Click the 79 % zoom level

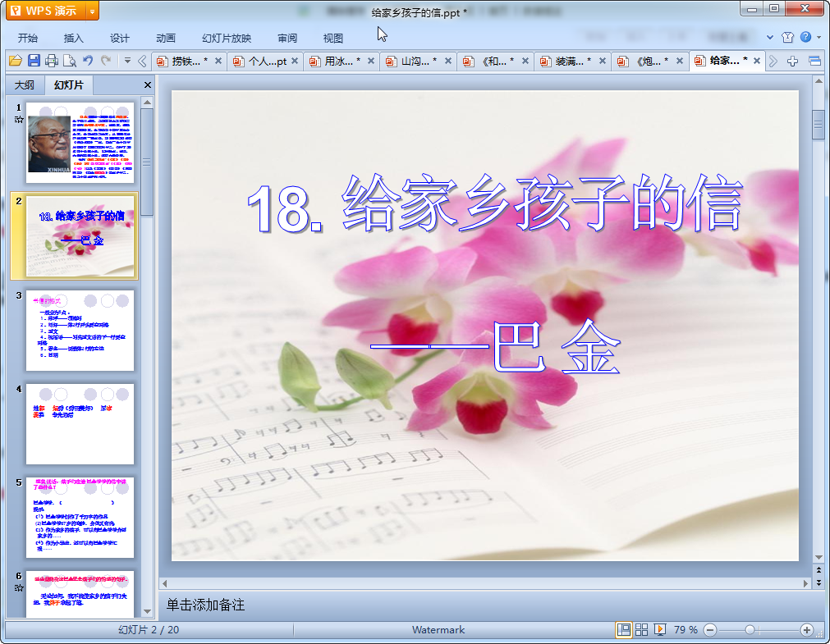tap(686, 630)
